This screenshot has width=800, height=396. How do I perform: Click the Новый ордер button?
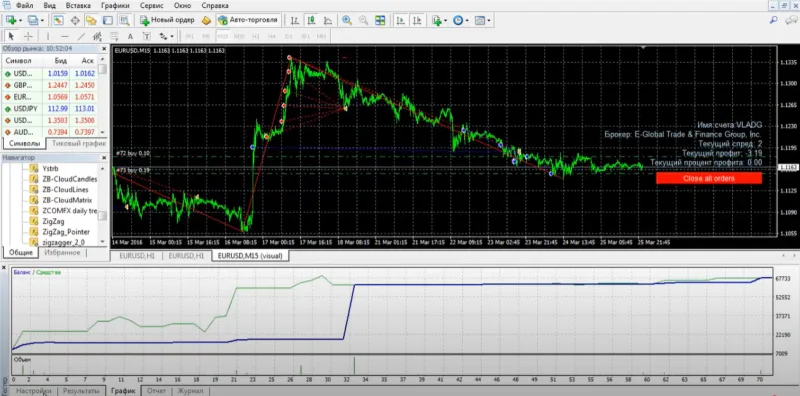coord(167,20)
